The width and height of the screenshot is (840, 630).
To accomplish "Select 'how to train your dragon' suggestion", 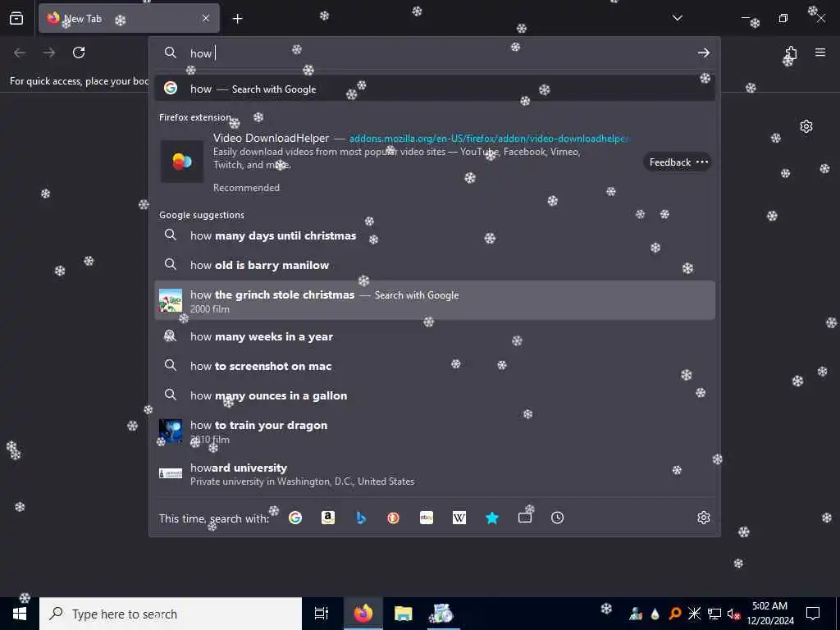I will click(x=435, y=431).
